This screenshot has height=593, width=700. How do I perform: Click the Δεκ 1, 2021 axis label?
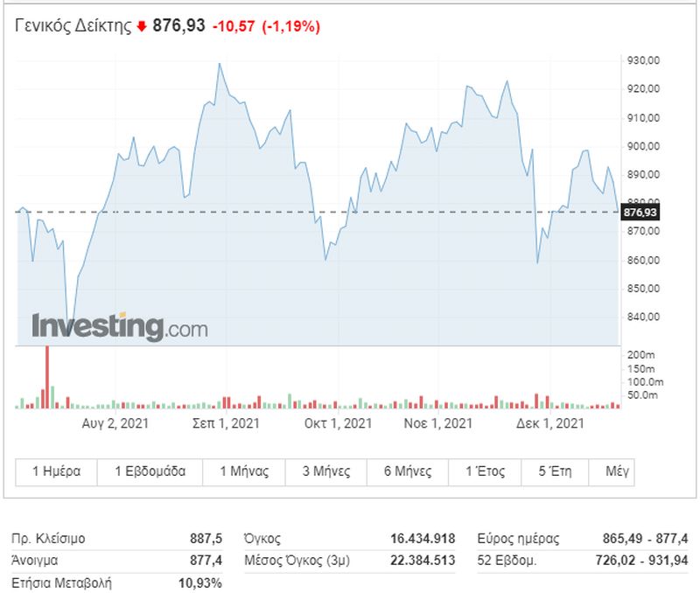[550, 423]
